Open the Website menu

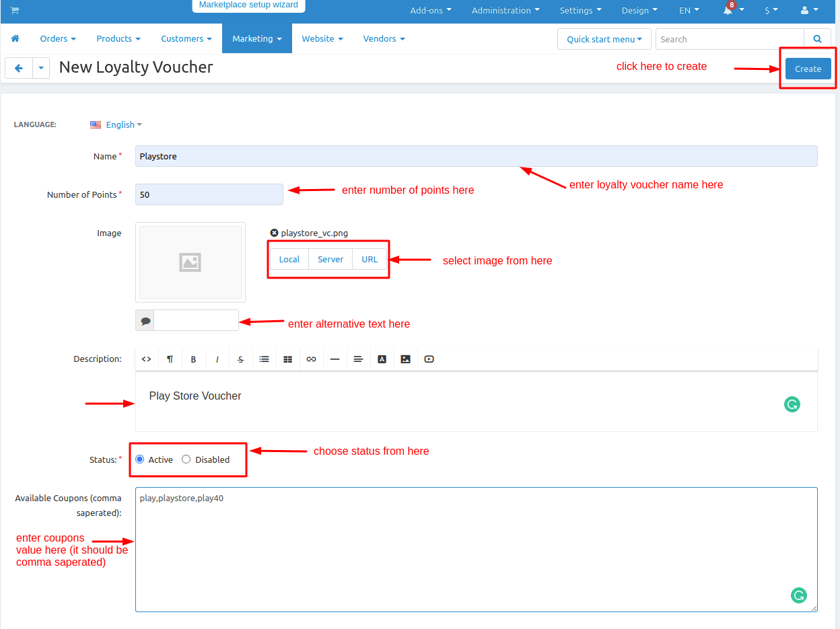point(322,38)
